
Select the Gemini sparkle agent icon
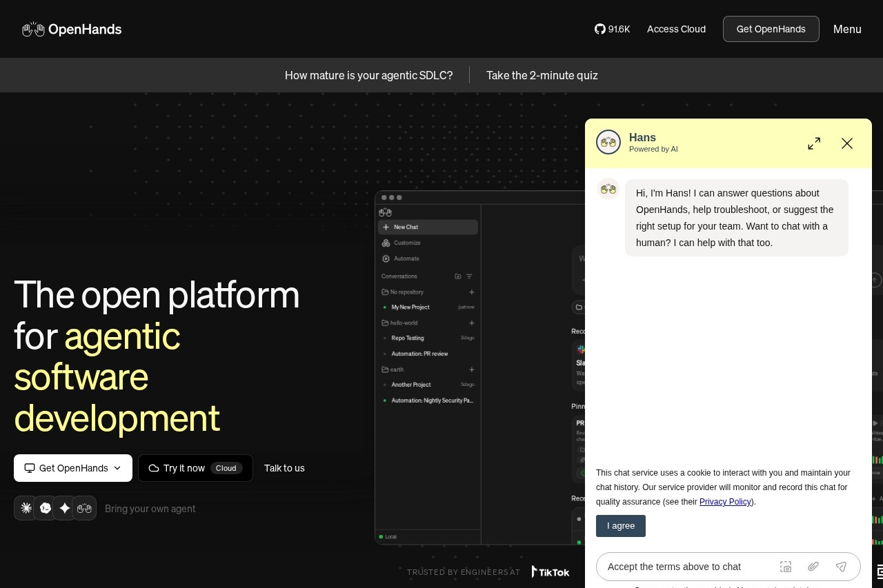pos(65,508)
